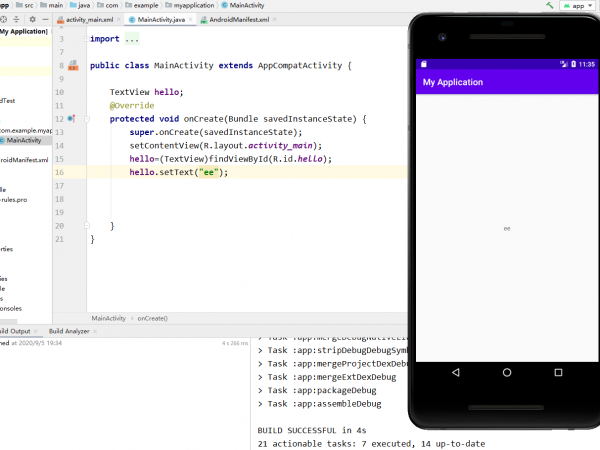Screen dimensions: 600x450
Task: Click the MainActivity breadcrumb below the editor
Action: [x=109, y=318]
